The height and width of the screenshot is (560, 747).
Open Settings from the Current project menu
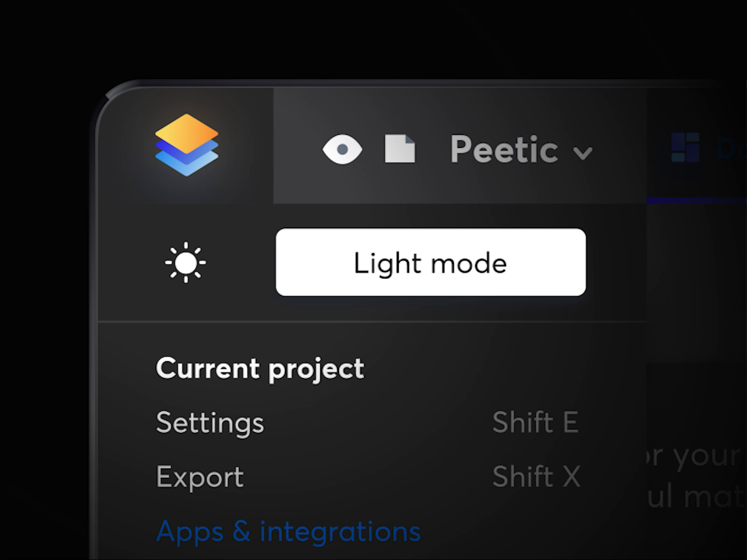210,423
